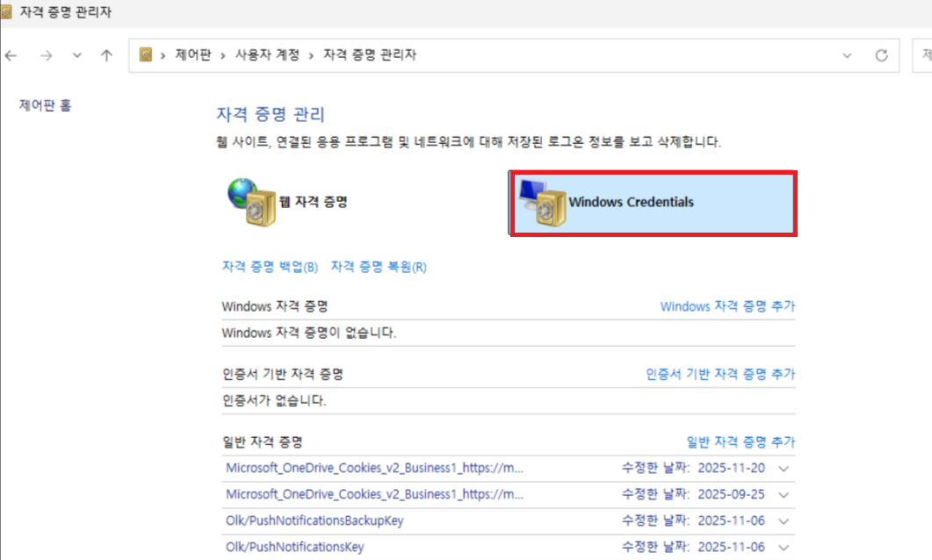The image size is (932, 560).
Task: Expand chevron for Olk/PushNotificationsBackupKey row
Action: coord(784,521)
